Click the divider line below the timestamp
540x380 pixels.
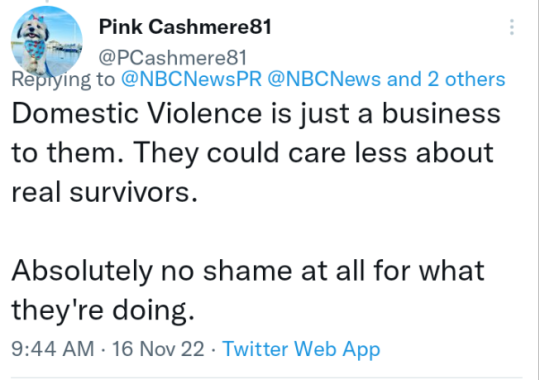[267, 378]
